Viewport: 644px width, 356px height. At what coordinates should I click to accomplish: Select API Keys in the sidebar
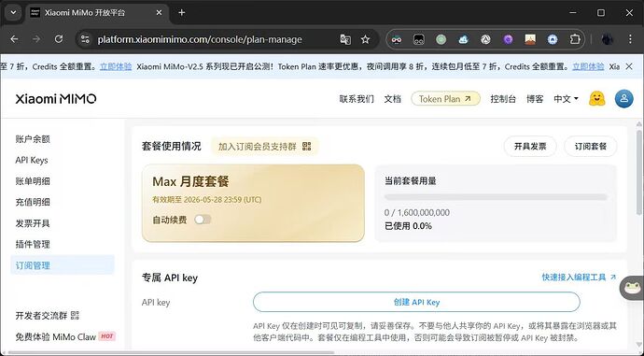[x=32, y=160]
